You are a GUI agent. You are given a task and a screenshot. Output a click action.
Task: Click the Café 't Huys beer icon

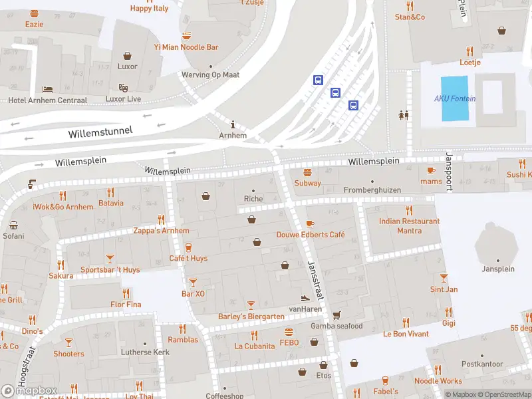189,247
